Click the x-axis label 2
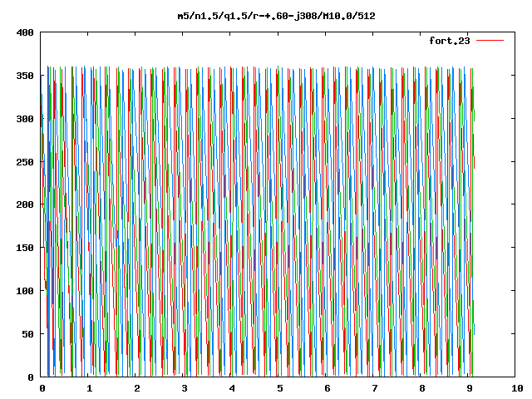 pyautogui.click(x=136, y=388)
